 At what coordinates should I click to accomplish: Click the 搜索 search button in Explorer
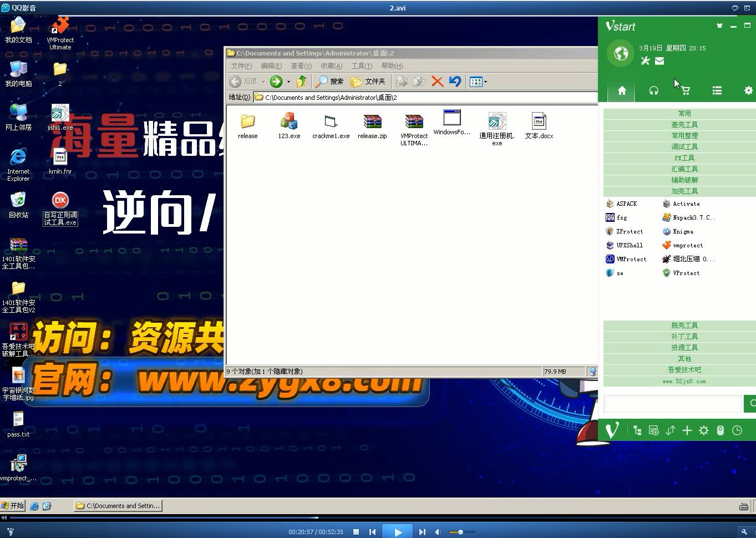pos(329,82)
